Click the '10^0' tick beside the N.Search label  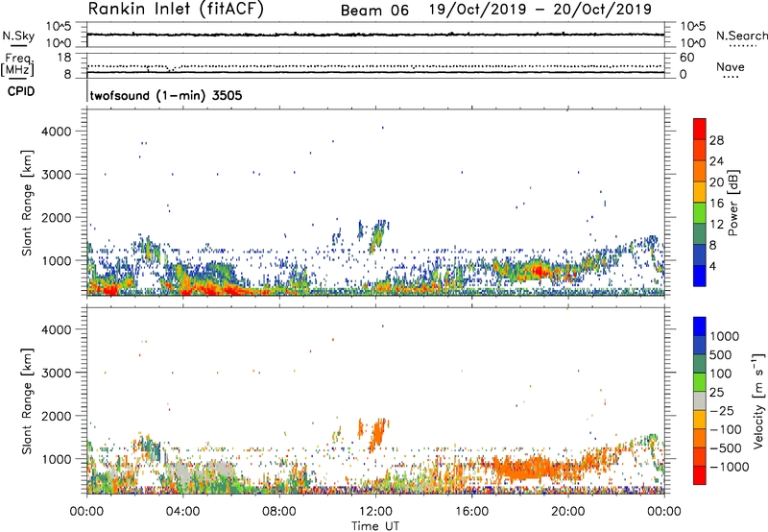point(692,43)
